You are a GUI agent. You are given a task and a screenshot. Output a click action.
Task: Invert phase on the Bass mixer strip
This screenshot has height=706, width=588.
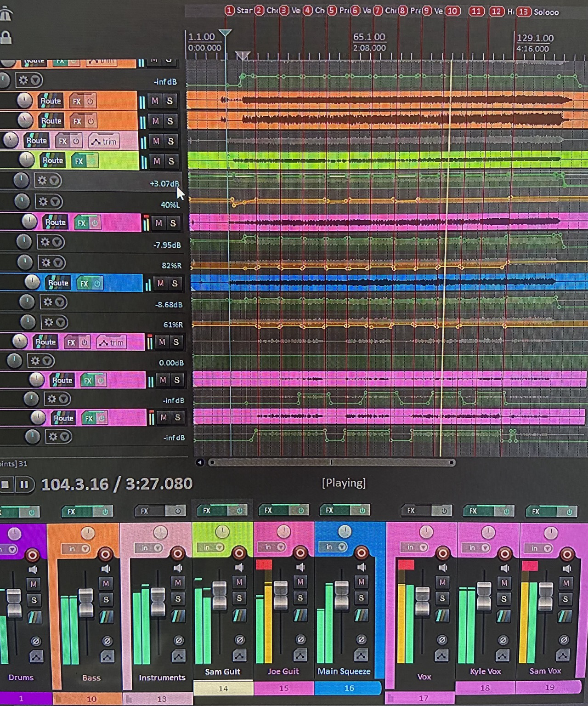[107, 641]
